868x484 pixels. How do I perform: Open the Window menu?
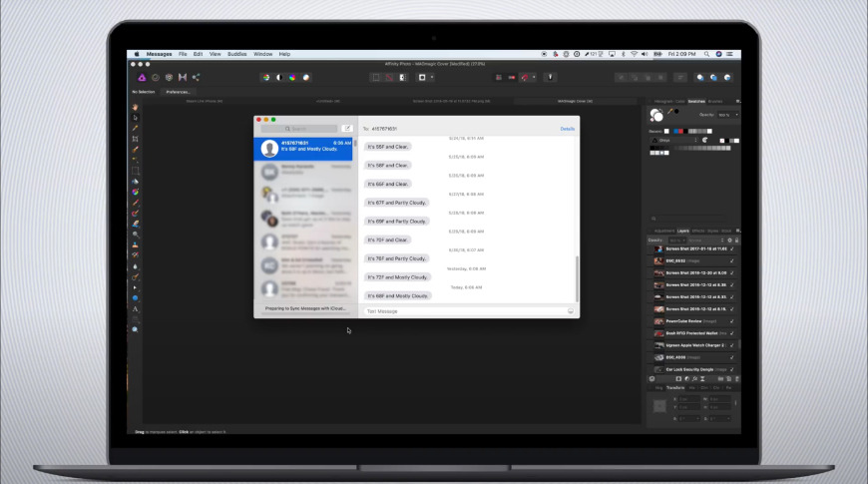(x=263, y=54)
